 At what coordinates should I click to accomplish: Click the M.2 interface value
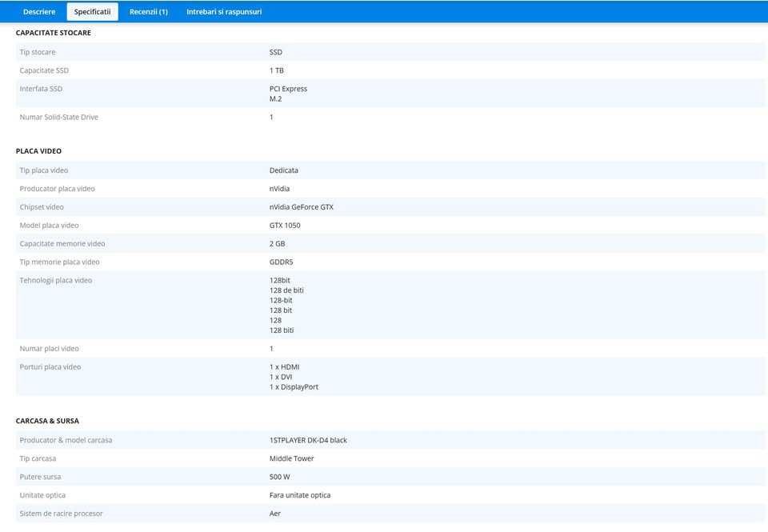tap(275, 99)
